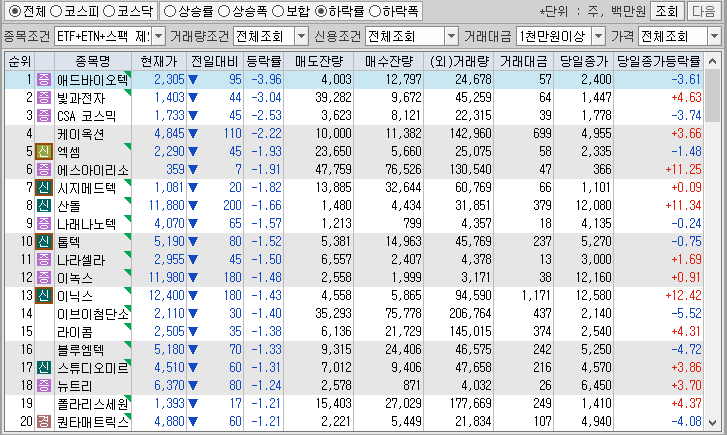The width and height of the screenshot is (727, 435).
Task: Open the 거래대금 1천만원이상 dropdown
Action: pyautogui.click(x=599, y=36)
